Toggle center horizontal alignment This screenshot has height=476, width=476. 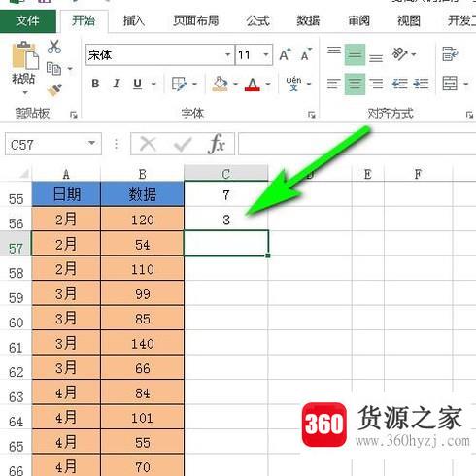click(355, 84)
